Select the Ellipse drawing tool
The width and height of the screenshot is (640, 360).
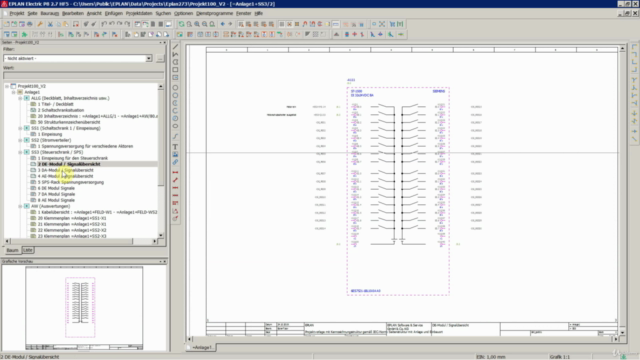pos(176,126)
